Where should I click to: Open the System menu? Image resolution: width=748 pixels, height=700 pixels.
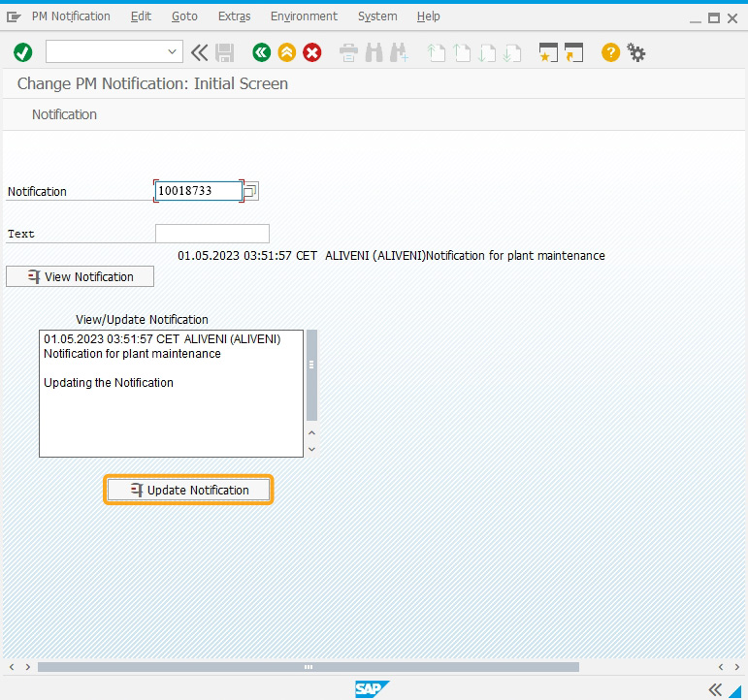point(377,16)
